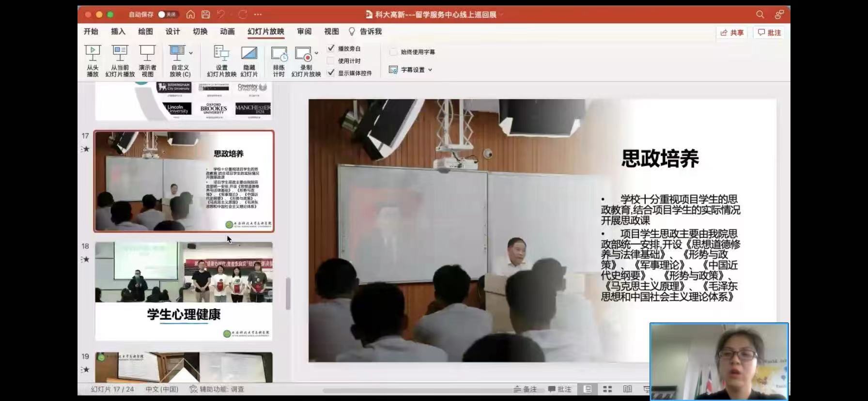Select slide 18 thumbnail 学生心理健康
The width and height of the screenshot is (868, 401).
184,291
